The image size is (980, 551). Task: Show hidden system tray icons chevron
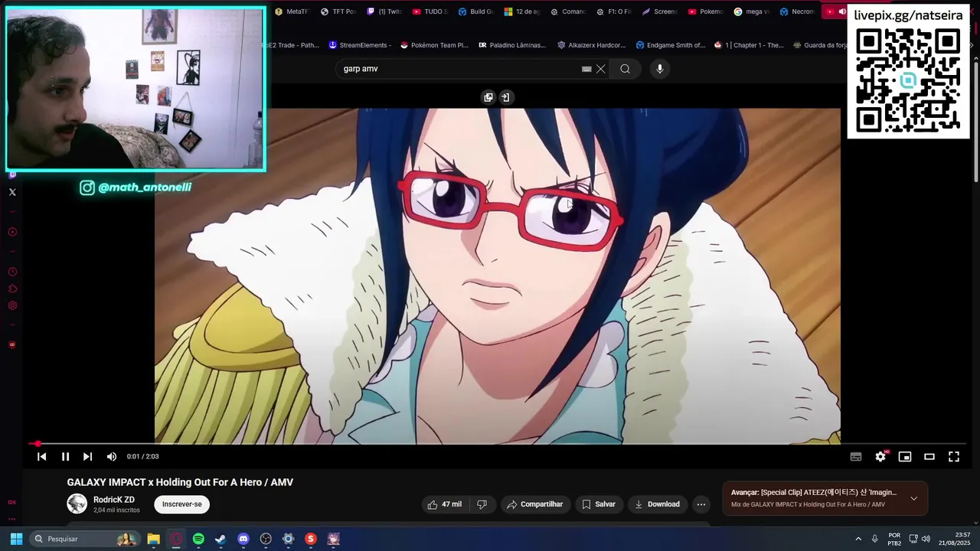tap(858, 539)
